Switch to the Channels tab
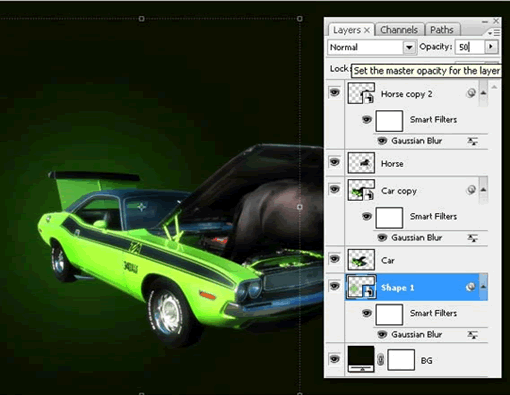 pyautogui.click(x=399, y=30)
